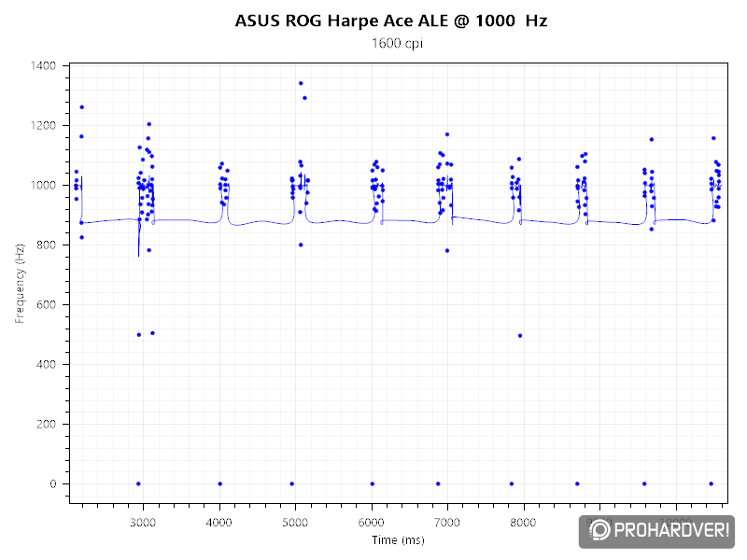Click the y-axis value 0
747x560 pixels.
[53, 483]
